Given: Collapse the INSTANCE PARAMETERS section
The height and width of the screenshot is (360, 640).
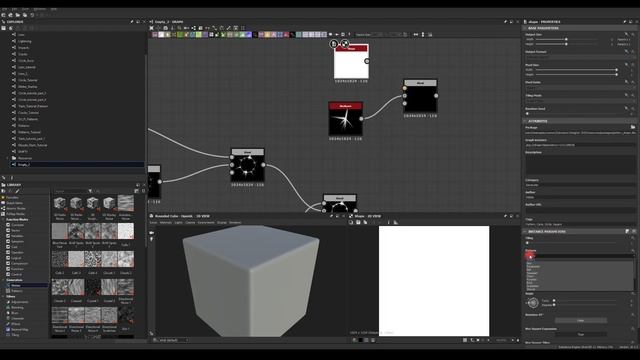Looking at the screenshot, I should (525, 231).
